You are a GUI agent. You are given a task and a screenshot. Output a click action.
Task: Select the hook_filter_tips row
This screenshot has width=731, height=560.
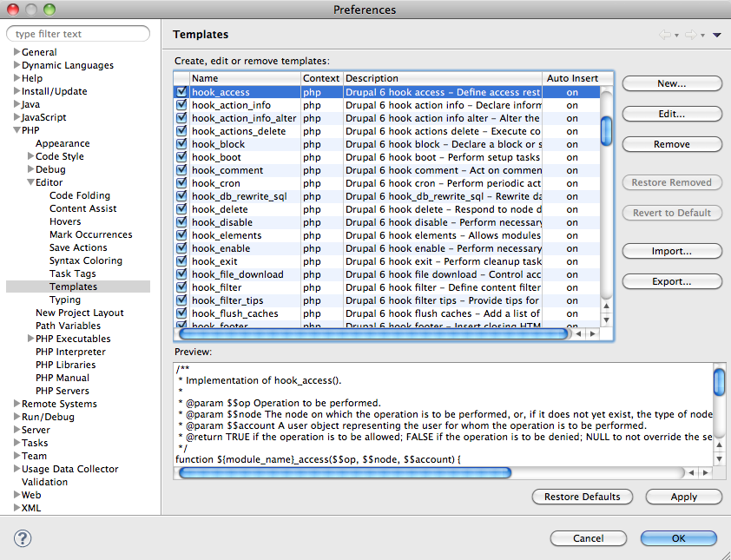pos(387,300)
